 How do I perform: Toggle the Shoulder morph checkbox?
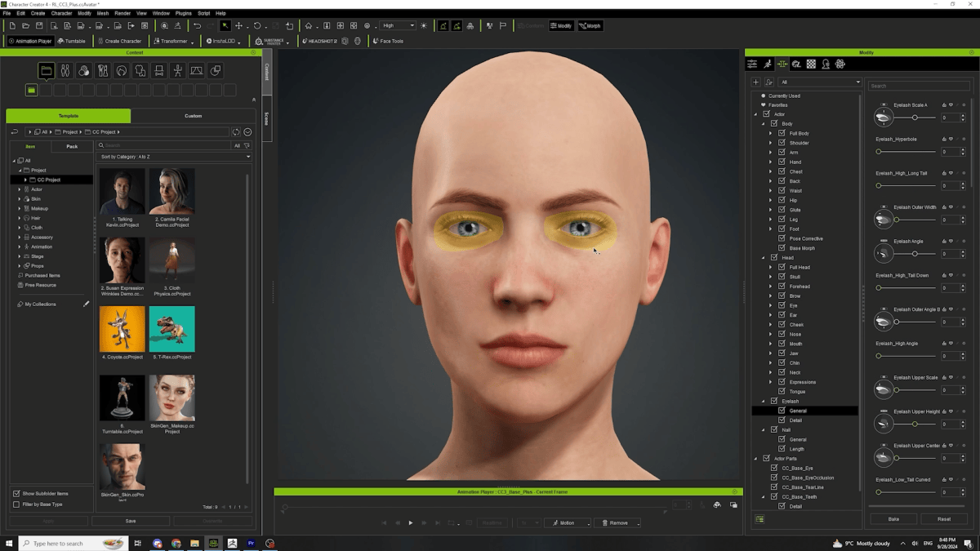(x=782, y=143)
